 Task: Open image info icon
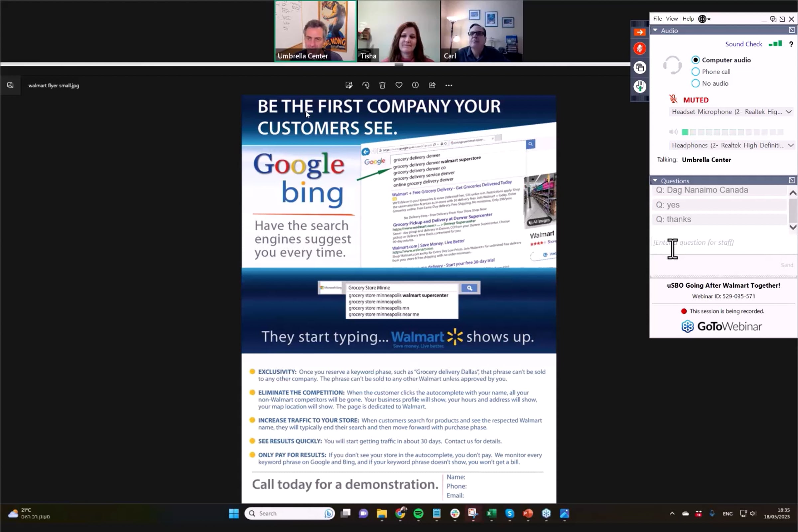pyautogui.click(x=415, y=85)
